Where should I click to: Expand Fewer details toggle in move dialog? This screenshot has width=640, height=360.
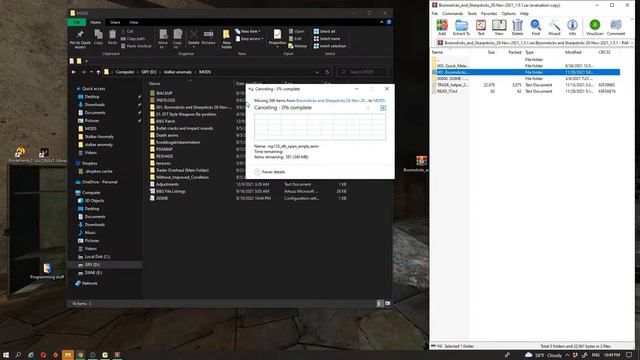pyautogui.click(x=270, y=172)
